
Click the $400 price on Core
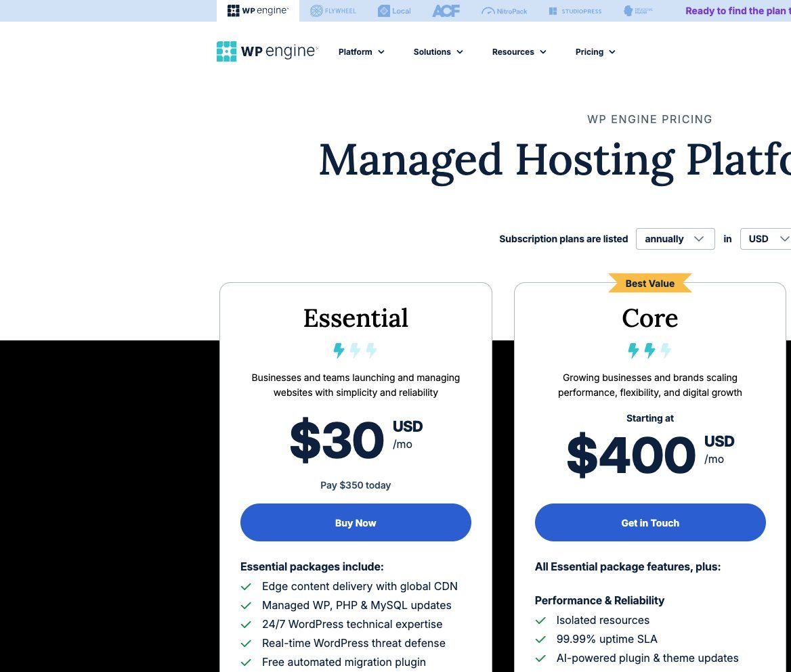click(631, 455)
